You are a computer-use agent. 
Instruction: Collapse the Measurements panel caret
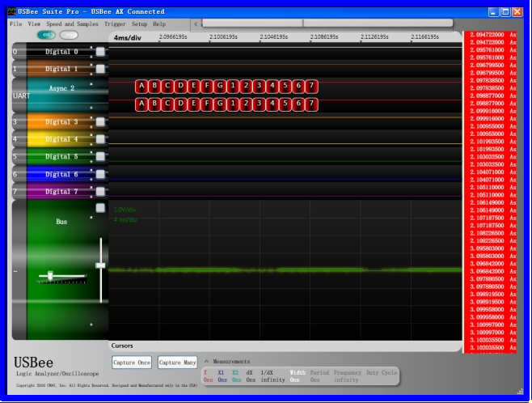tap(206, 361)
